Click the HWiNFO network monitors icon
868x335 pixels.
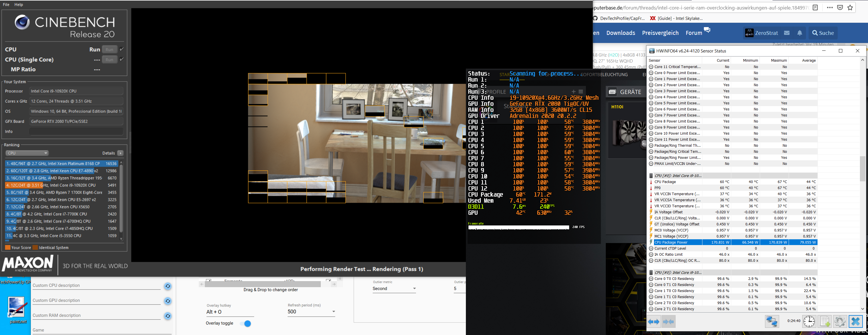pos(772,321)
